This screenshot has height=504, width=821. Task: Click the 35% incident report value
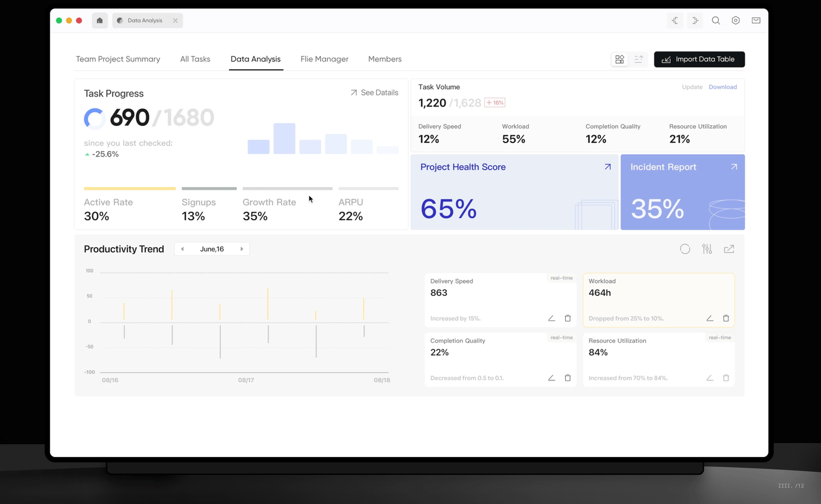tap(657, 209)
